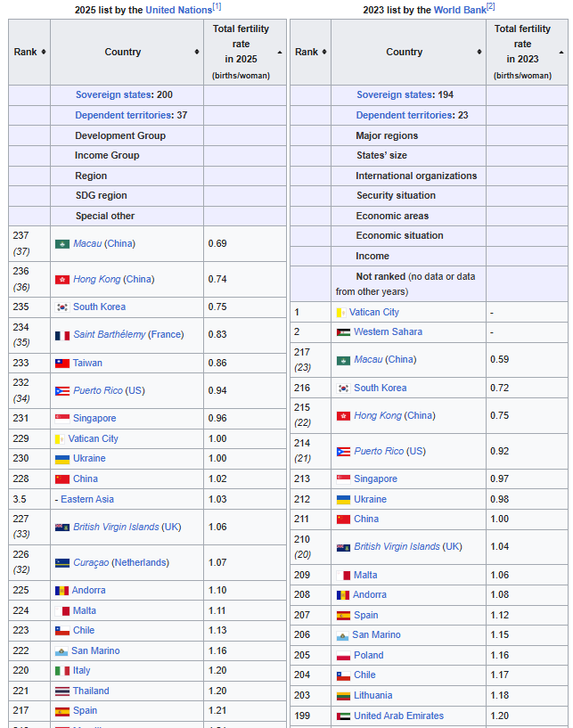Open Andorra link in the 2025 list
The height and width of the screenshot is (728, 573).
point(89,591)
